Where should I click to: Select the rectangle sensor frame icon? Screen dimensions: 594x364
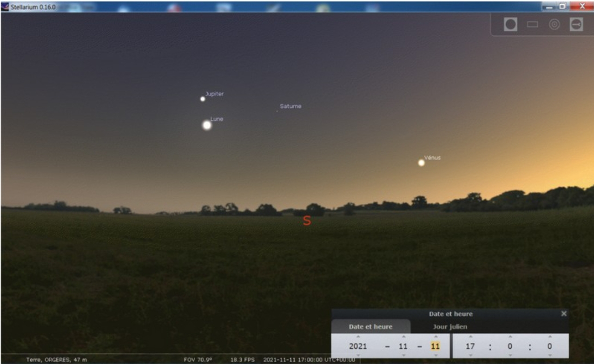[532, 25]
